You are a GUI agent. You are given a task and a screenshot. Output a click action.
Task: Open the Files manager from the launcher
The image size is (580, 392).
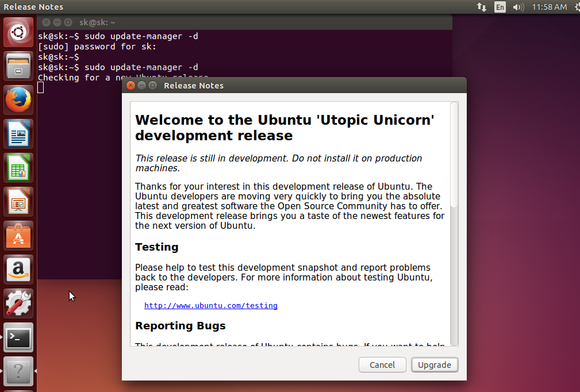coord(18,66)
